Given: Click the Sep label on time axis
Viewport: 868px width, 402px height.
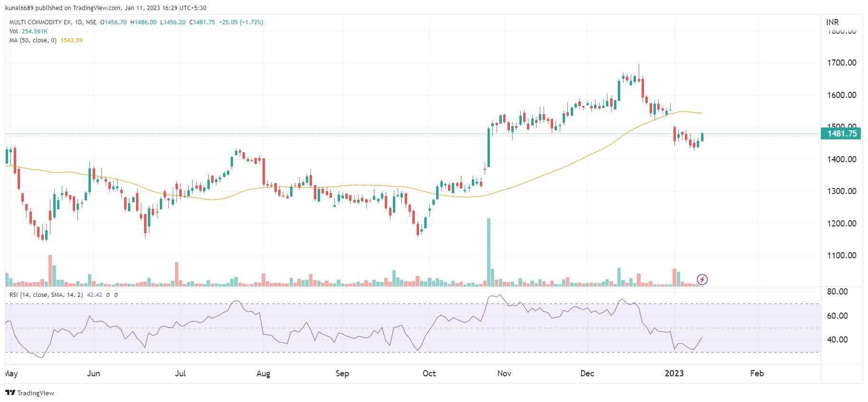Looking at the screenshot, I should [342, 373].
